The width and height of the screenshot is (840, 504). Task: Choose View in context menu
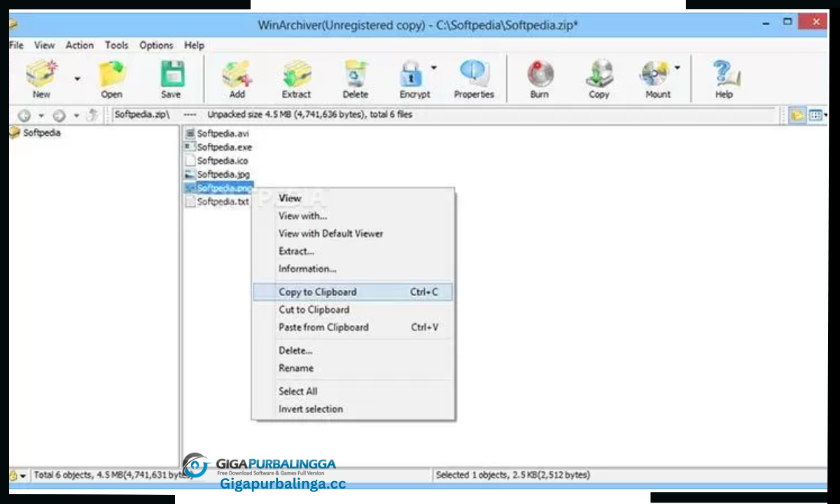pyautogui.click(x=353, y=198)
